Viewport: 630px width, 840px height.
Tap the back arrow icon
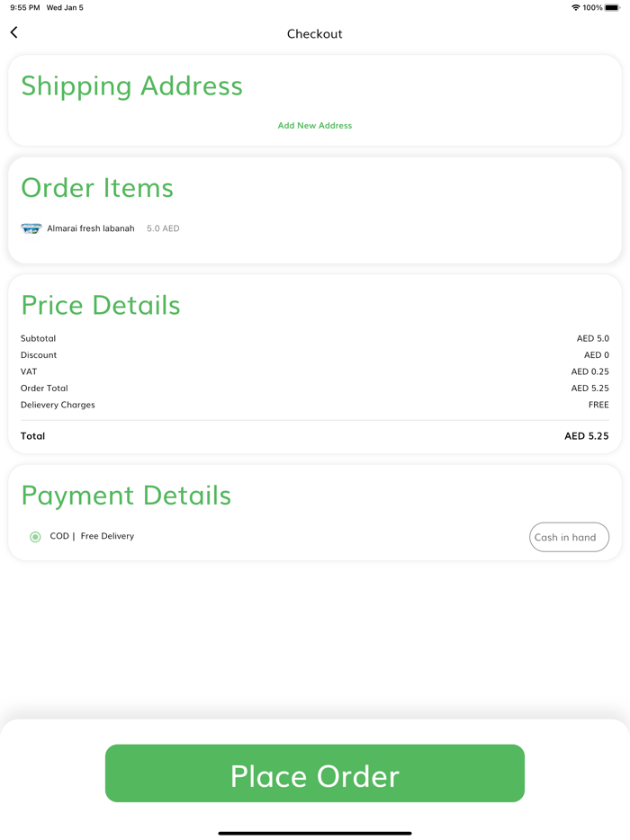tap(13, 33)
